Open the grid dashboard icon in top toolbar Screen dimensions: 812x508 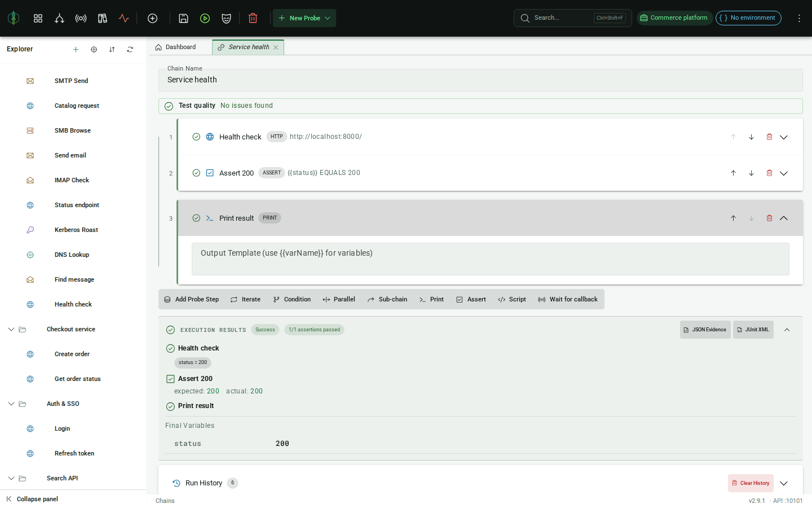point(38,18)
